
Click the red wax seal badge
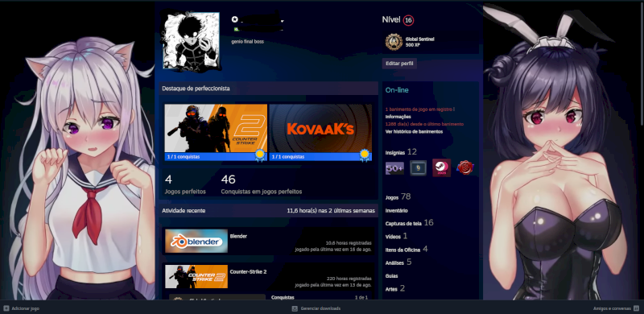[x=466, y=168]
